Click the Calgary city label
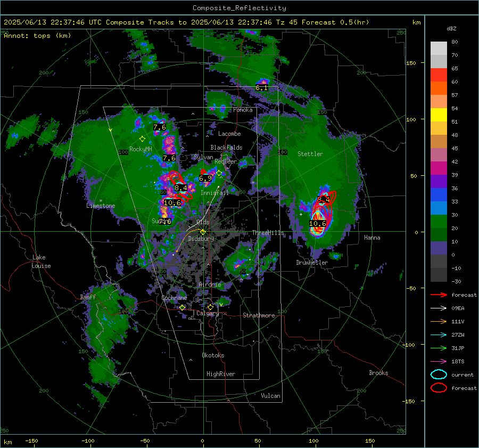The height and width of the screenshot is (448, 479). coord(208,313)
